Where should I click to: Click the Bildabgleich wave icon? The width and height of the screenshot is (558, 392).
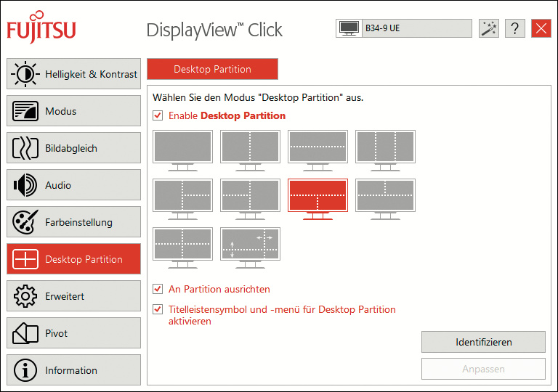(x=25, y=148)
